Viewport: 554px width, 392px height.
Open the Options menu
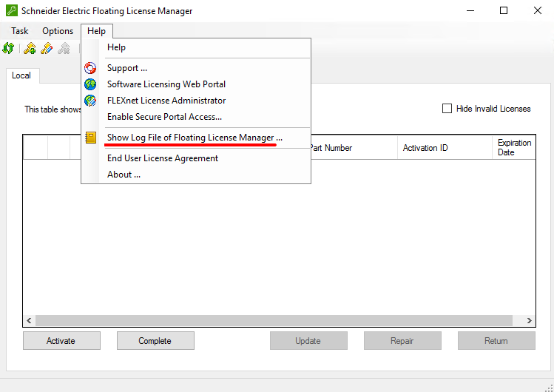click(x=58, y=31)
